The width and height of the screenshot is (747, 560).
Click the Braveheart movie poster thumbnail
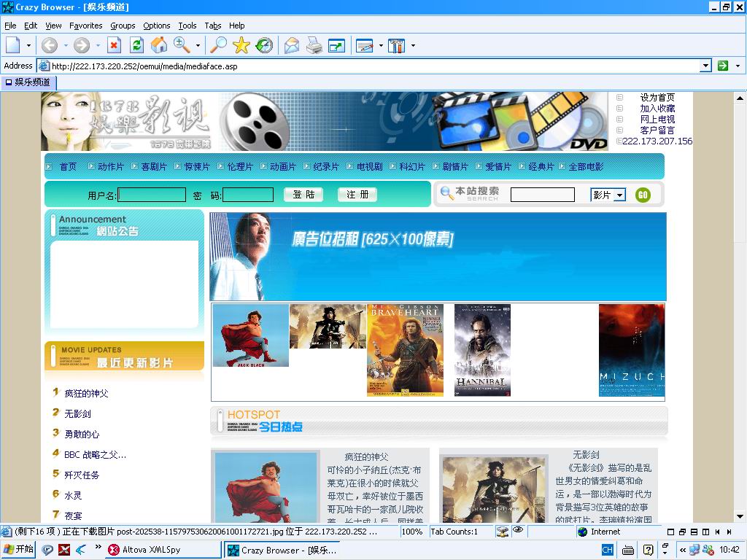tap(406, 351)
